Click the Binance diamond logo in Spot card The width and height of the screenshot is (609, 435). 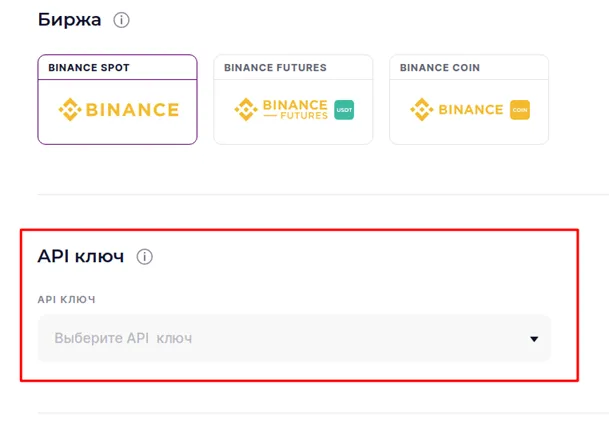pyautogui.click(x=68, y=110)
